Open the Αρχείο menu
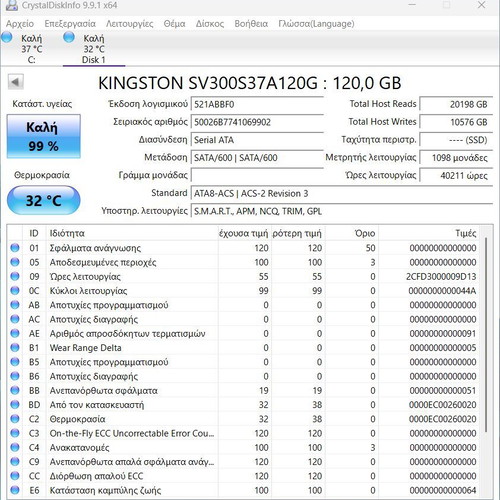500x500 pixels. (20, 24)
